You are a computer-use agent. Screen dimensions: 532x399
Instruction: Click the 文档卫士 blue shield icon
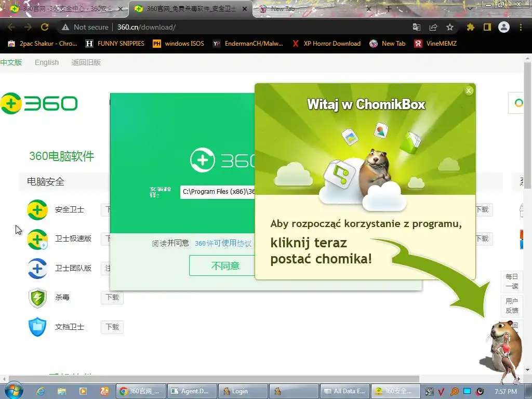[37, 327]
